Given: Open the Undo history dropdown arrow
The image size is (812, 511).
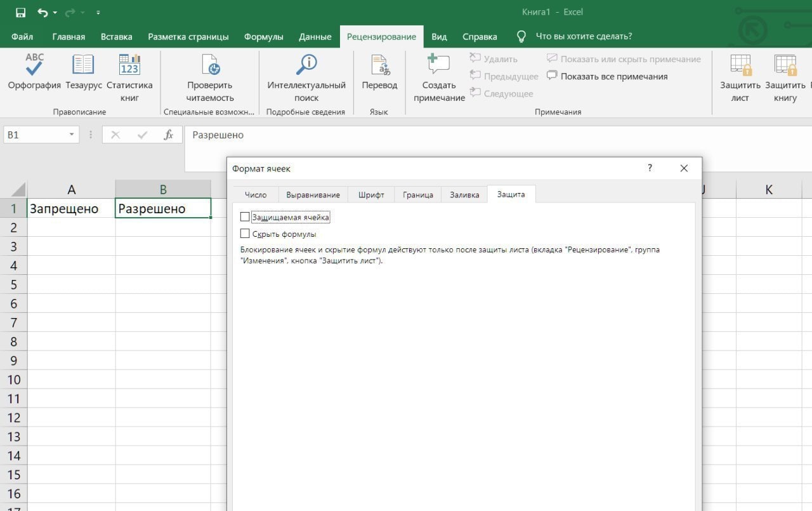Looking at the screenshot, I should (x=55, y=13).
